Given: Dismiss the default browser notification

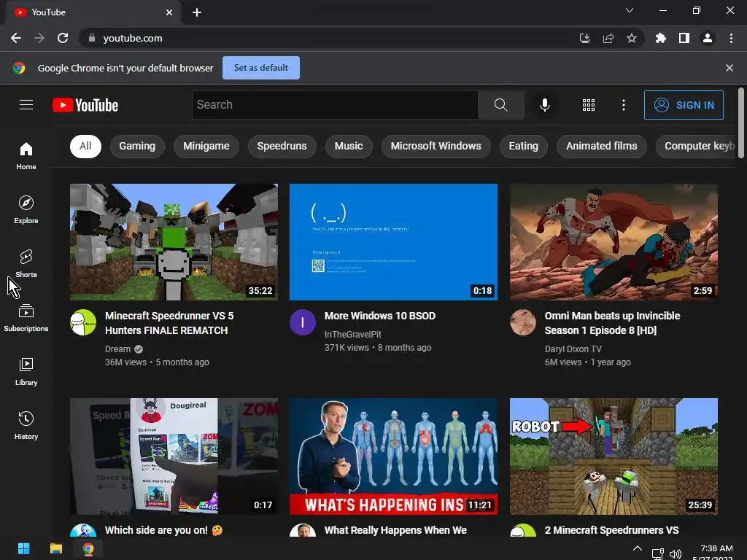Looking at the screenshot, I should coord(729,68).
